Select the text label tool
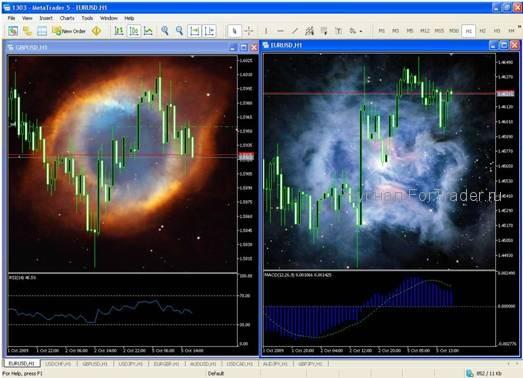Image resolution: width=523 pixels, height=378 pixels. pos(339,31)
